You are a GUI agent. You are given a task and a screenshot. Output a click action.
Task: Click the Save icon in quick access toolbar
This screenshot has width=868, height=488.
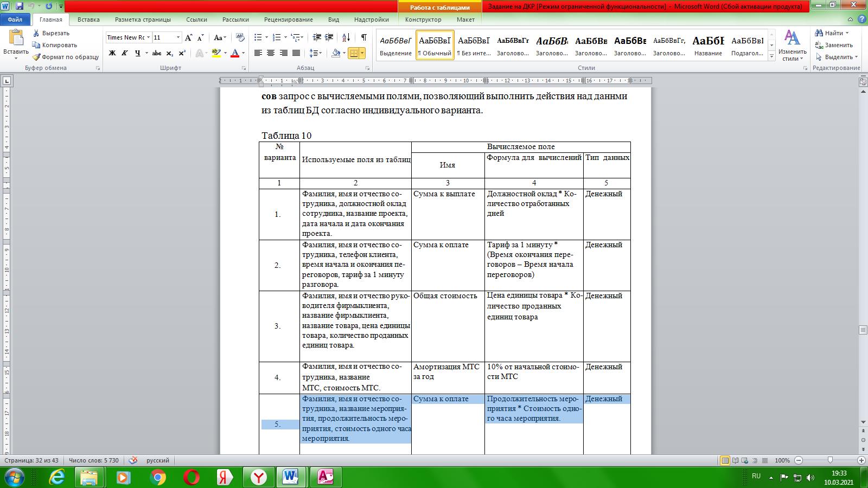click(x=19, y=7)
